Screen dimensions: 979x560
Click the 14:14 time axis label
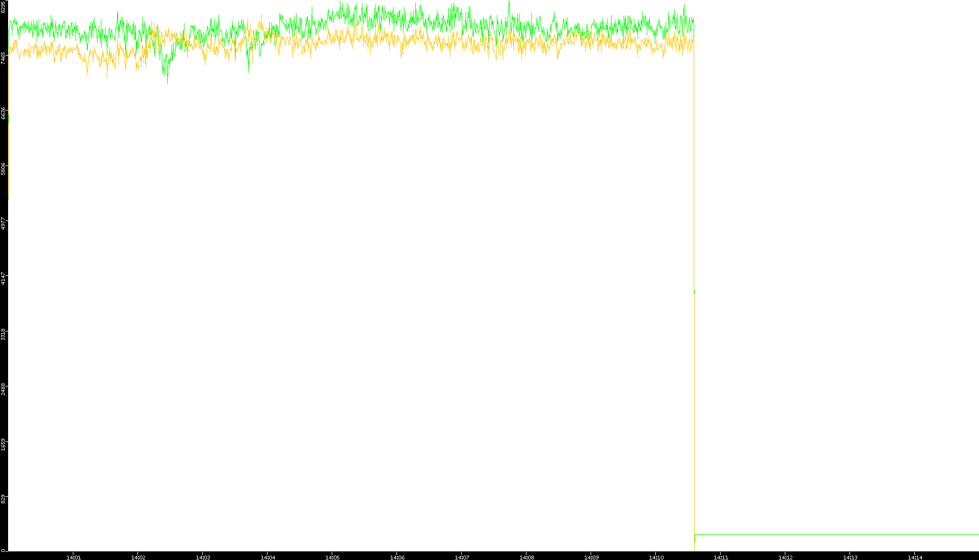click(x=915, y=557)
